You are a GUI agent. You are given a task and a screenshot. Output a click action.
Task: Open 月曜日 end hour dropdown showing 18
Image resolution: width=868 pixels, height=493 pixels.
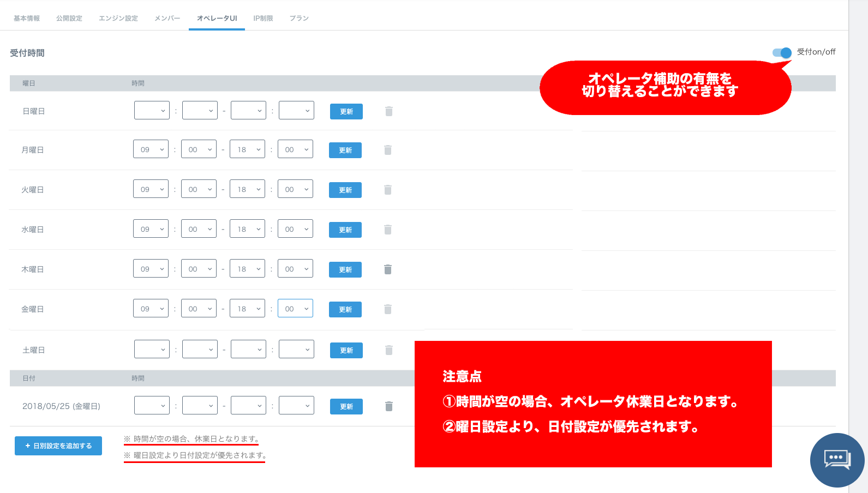pos(247,149)
